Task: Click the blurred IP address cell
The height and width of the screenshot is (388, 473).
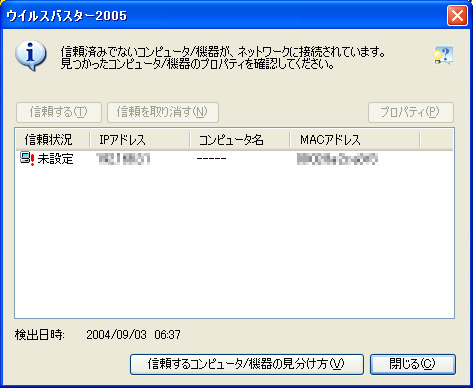Action: [x=123, y=159]
